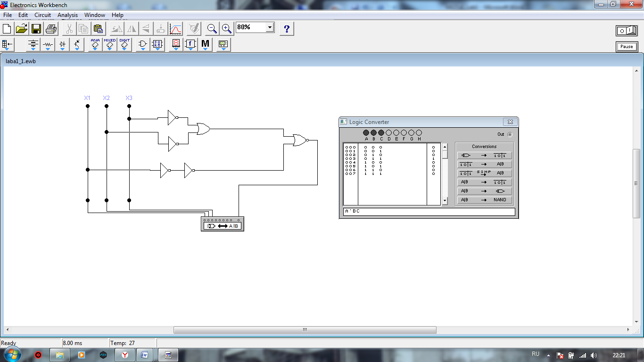Open the Transistors parts bin
This screenshot has height=362, width=644.
(77, 45)
